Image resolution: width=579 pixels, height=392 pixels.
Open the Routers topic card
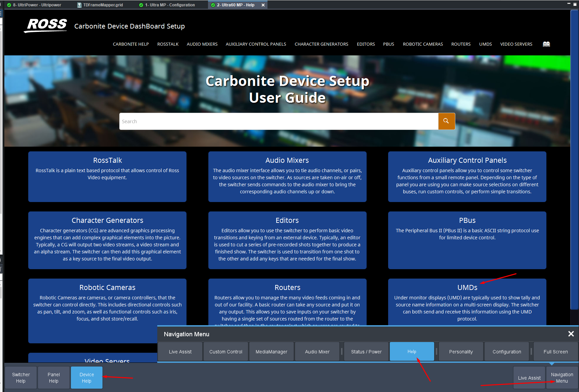coord(287,302)
